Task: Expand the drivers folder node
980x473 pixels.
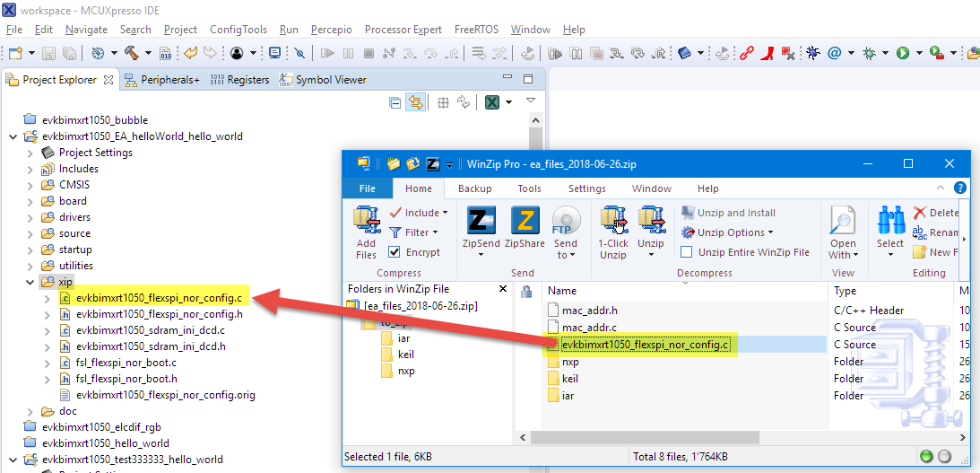Action: [29, 217]
